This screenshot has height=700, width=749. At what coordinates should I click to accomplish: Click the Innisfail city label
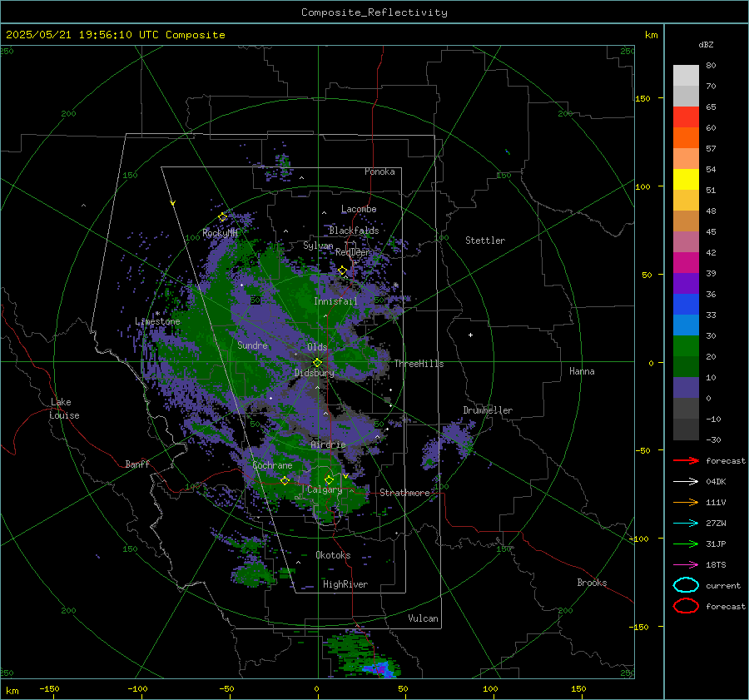click(335, 301)
